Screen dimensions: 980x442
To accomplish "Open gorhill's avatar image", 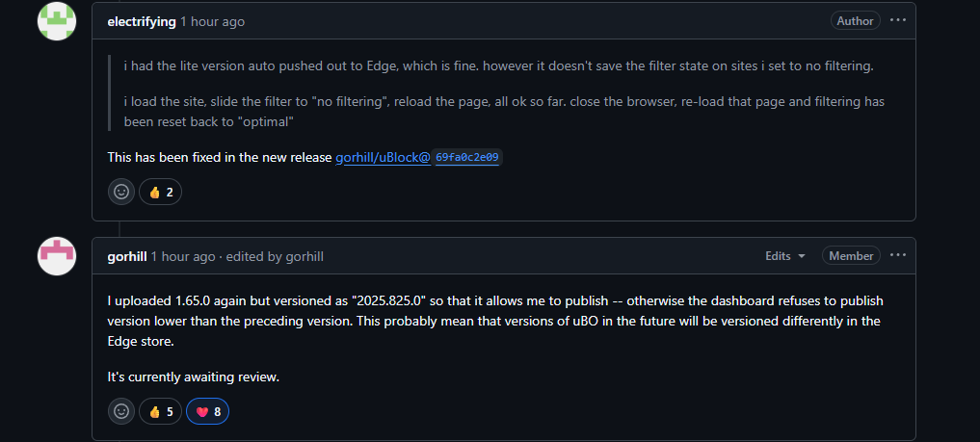I will [56, 255].
